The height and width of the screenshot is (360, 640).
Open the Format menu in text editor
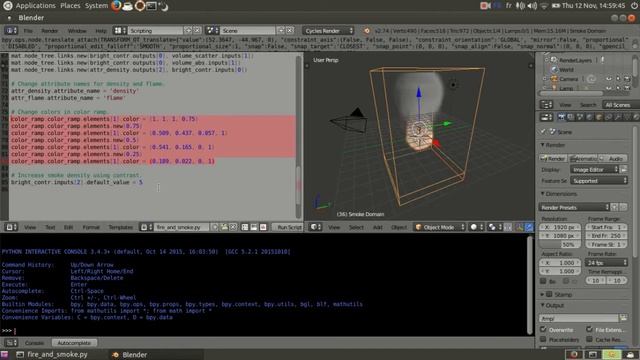pos(91,227)
